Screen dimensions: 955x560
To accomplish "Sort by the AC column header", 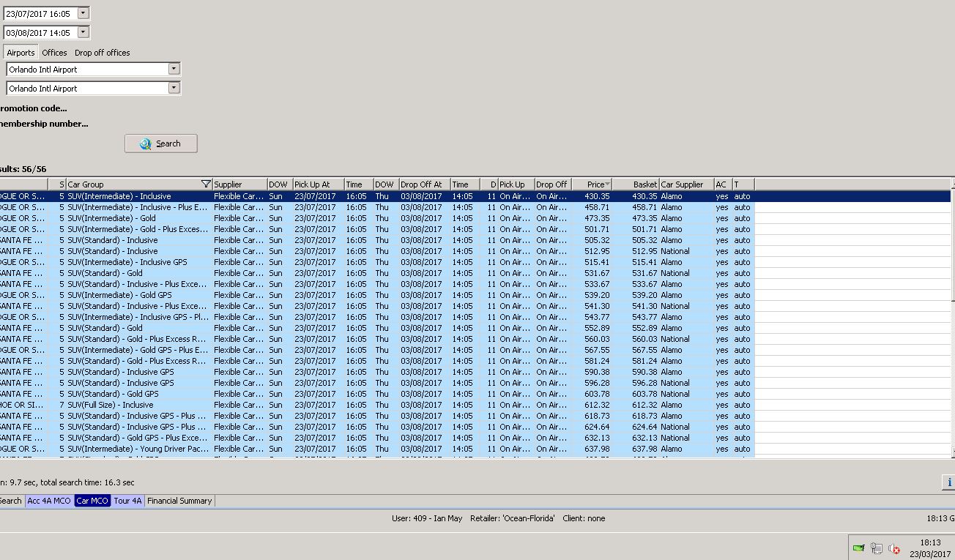I will point(723,184).
